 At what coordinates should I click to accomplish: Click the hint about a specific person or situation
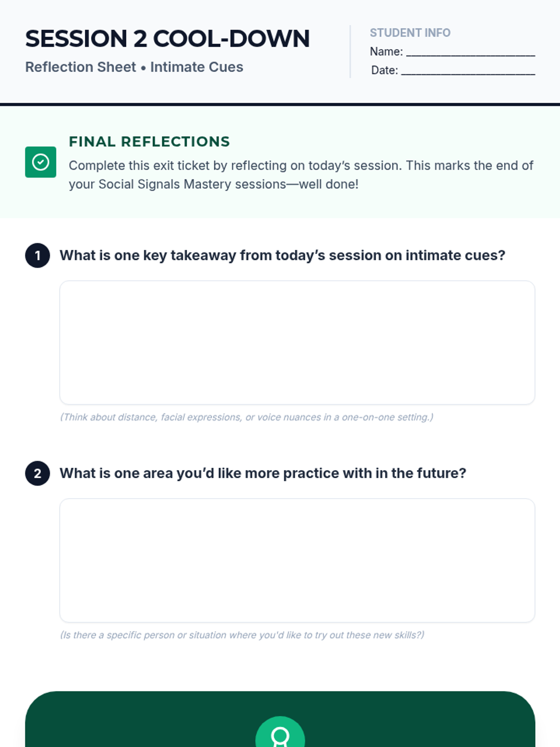tap(242, 635)
